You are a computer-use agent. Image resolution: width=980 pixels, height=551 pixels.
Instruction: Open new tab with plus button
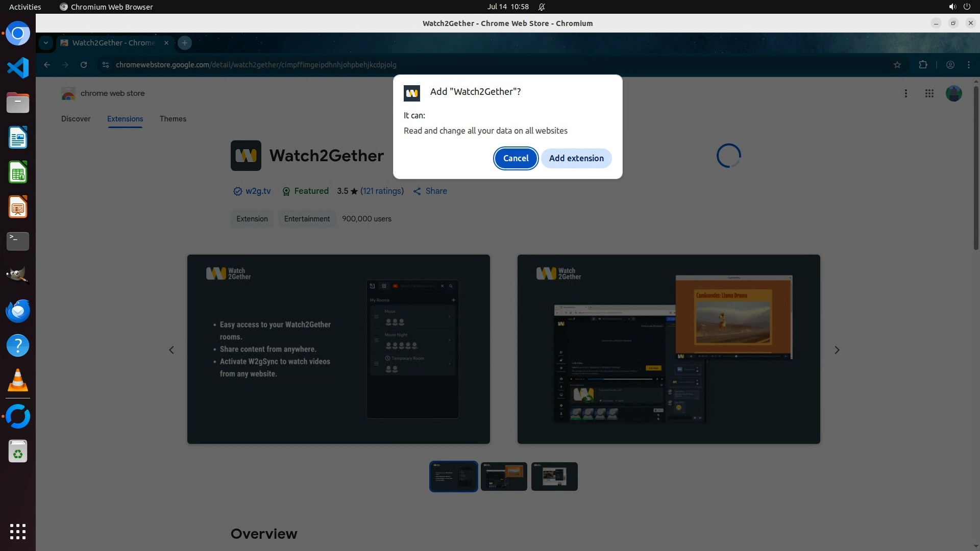point(185,43)
